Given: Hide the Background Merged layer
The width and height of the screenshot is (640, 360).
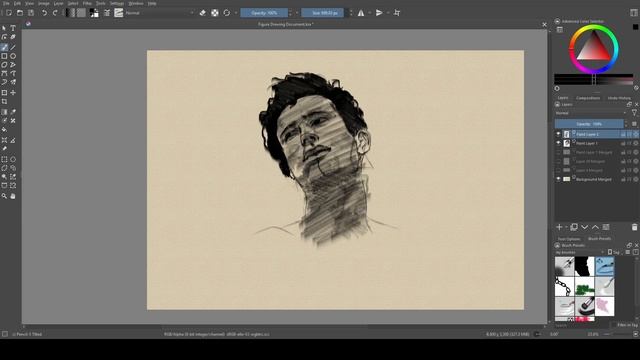Looking at the screenshot, I should [558, 179].
